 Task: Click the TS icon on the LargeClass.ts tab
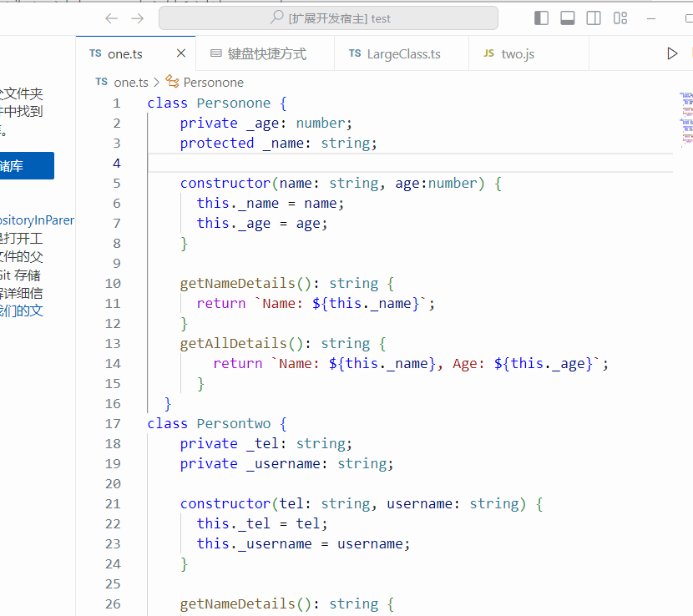[x=355, y=53]
